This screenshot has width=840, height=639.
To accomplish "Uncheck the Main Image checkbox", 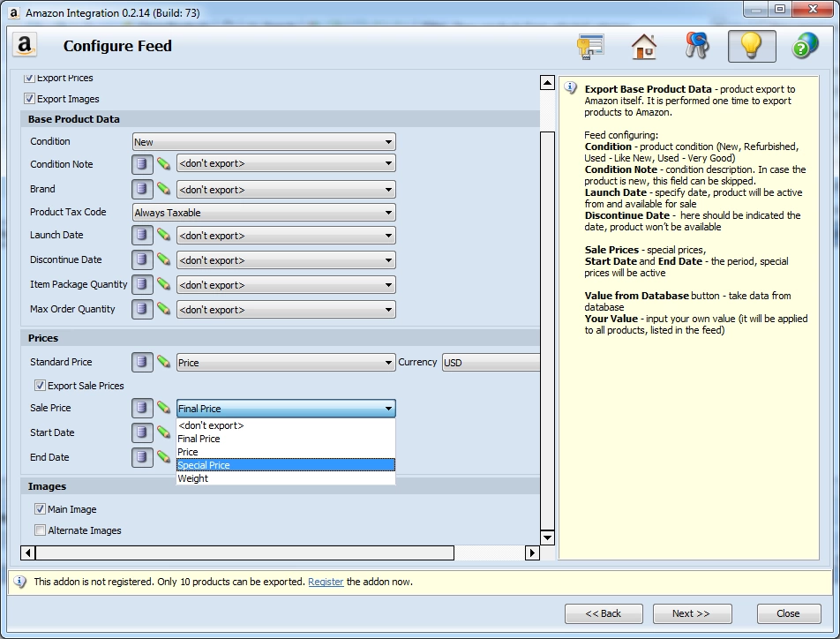I will [40, 508].
